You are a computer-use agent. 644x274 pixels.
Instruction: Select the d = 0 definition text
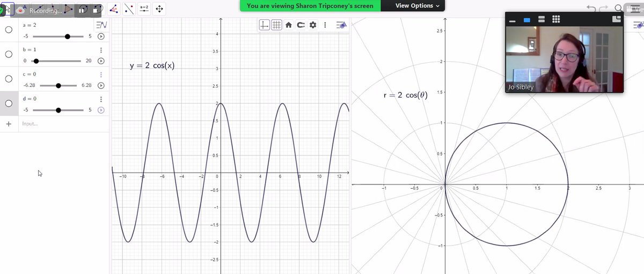tap(29, 99)
